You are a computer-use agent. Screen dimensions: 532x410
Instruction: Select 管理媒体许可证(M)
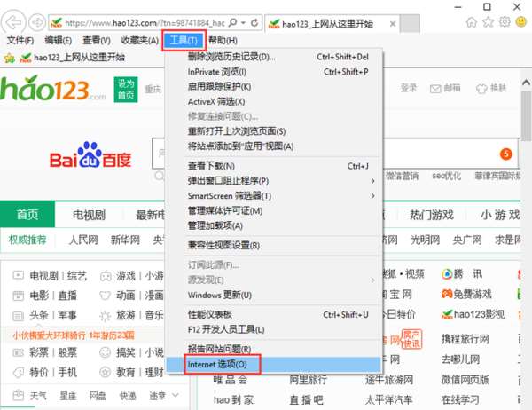point(274,211)
